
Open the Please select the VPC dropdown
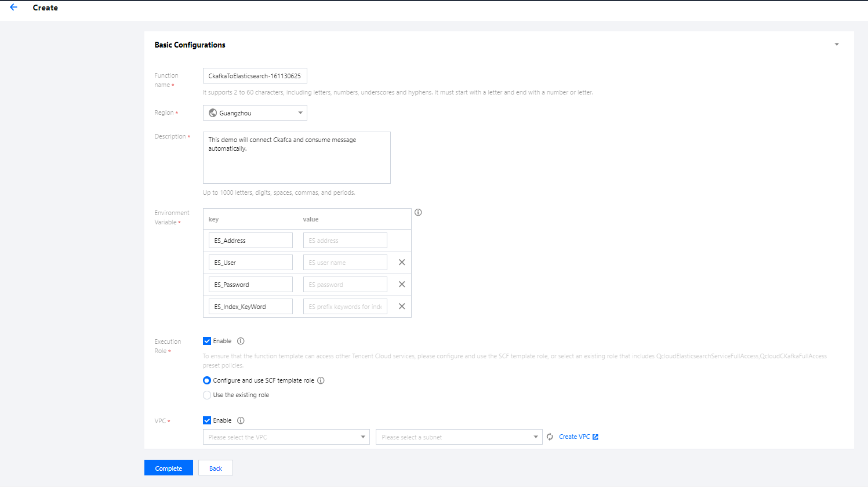[286, 437]
